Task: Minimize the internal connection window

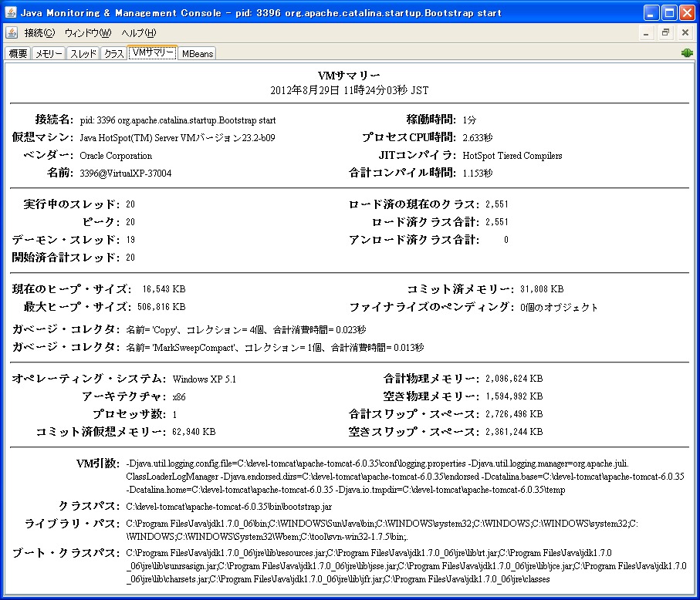Action: coord(646,33)
